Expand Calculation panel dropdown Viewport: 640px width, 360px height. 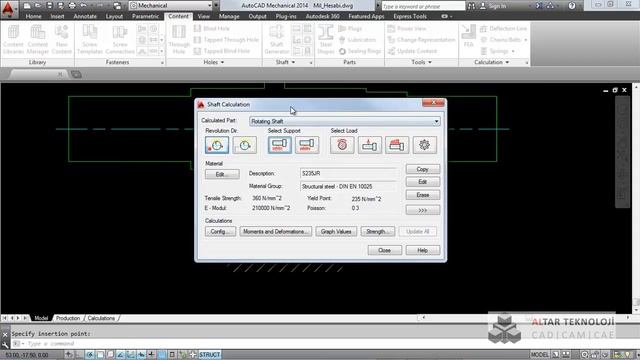491,62
